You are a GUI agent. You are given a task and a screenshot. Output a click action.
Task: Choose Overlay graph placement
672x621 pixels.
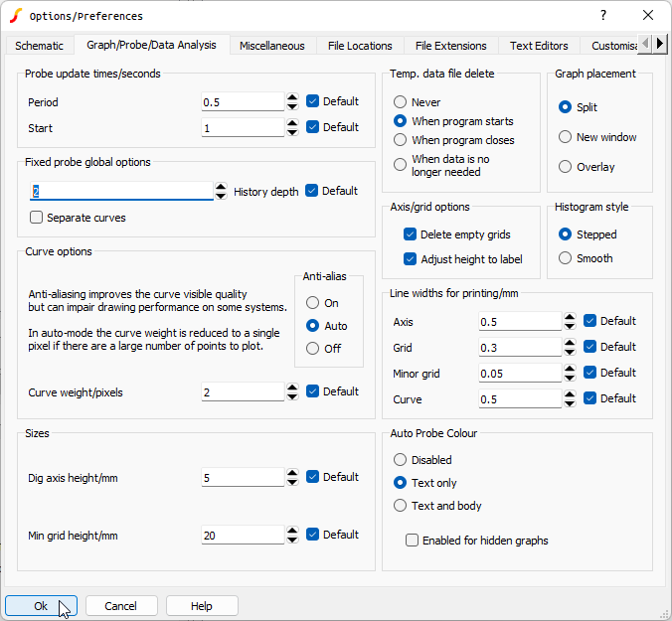566,167
